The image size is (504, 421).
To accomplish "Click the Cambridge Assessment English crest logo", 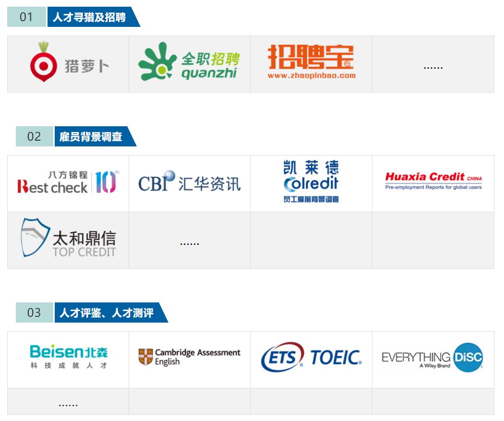I will [x=190, y=356].
